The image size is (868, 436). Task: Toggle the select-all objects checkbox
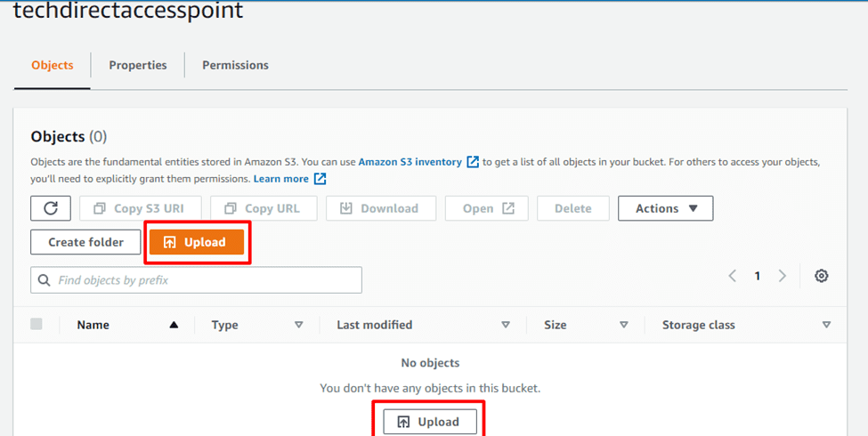37,324
